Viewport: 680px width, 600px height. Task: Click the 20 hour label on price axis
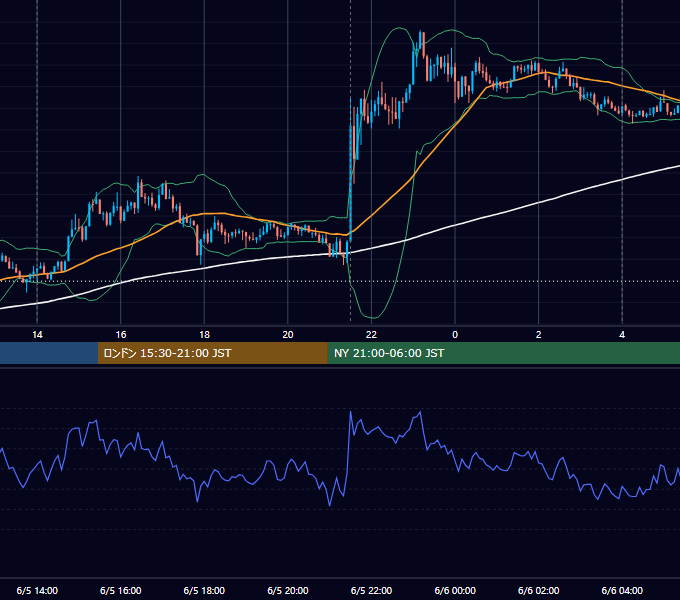click(x=288, y=335)
